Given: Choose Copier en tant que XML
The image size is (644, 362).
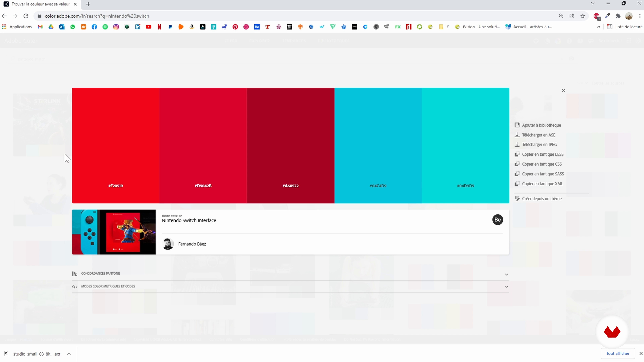Looking at the screenshot, I should pyautogui.click(x=539, y=184).
